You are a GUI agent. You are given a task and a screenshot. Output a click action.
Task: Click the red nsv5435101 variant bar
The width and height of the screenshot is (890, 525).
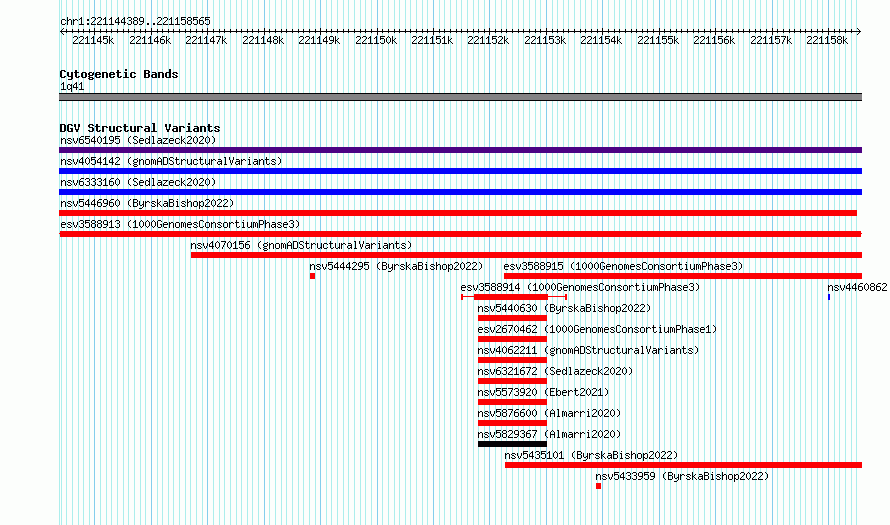point(683,465)
